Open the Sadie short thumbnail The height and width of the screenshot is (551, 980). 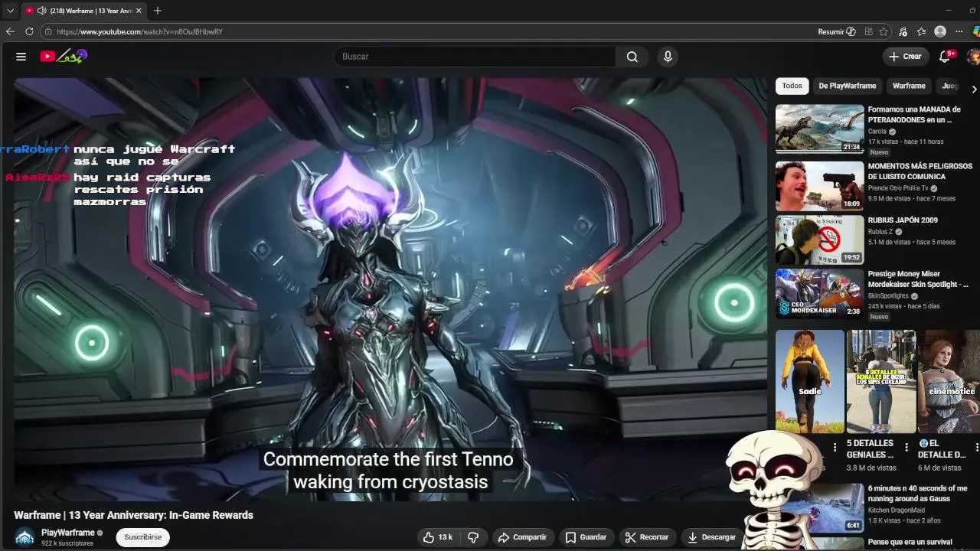point(810,381)
